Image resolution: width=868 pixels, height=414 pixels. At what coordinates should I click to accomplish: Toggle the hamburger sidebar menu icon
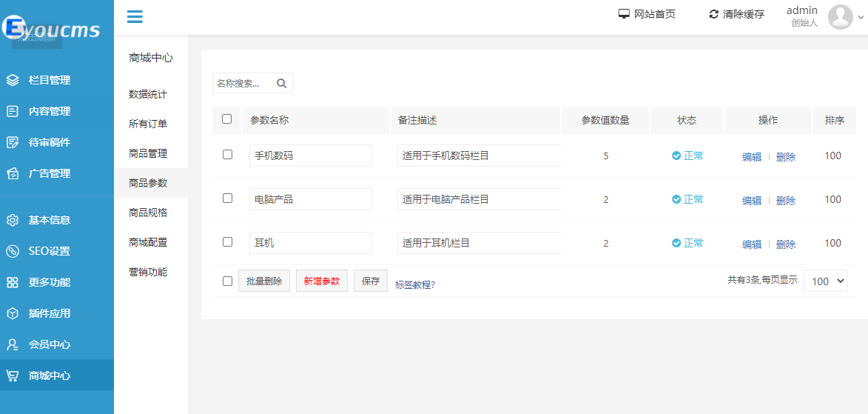135,16
